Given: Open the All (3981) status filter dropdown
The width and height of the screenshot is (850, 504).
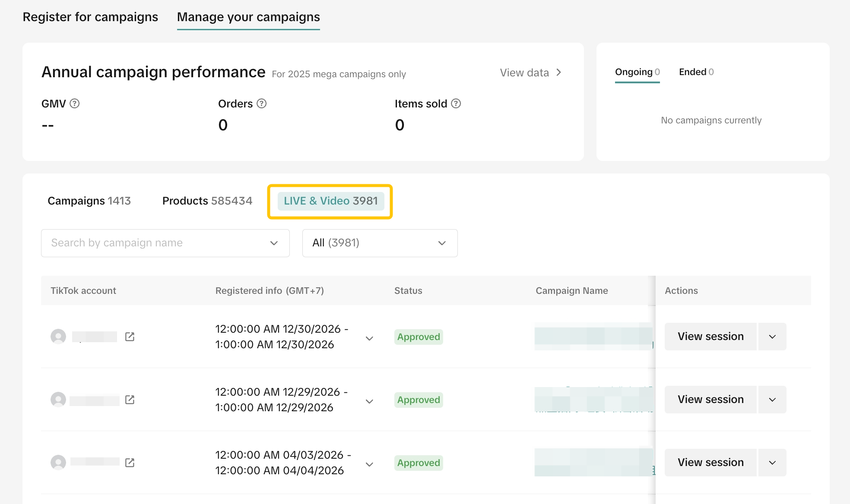Looking at the screenshot, I should point(380,243).
